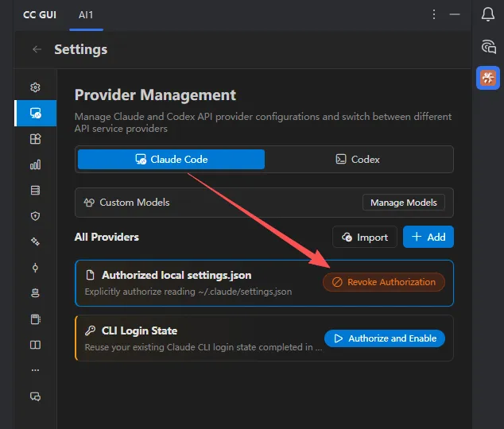
Task: Select the CLI Login State provider card
Action: click(264, 338)
